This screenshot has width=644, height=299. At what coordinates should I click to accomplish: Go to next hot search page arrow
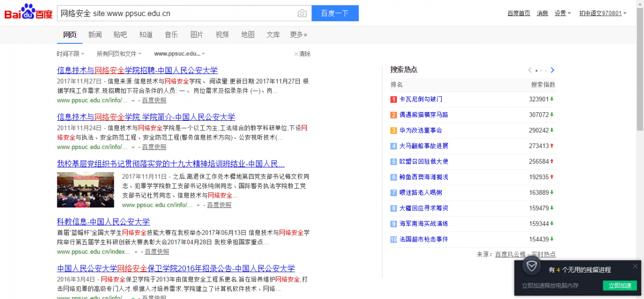point(552,70)
